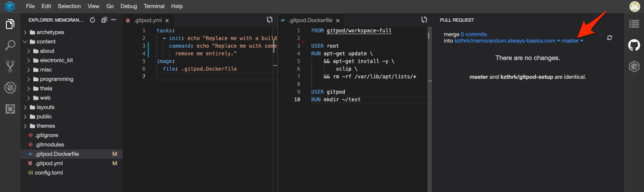Click the user avatar

pyautogui.click(x=634, y=6)
